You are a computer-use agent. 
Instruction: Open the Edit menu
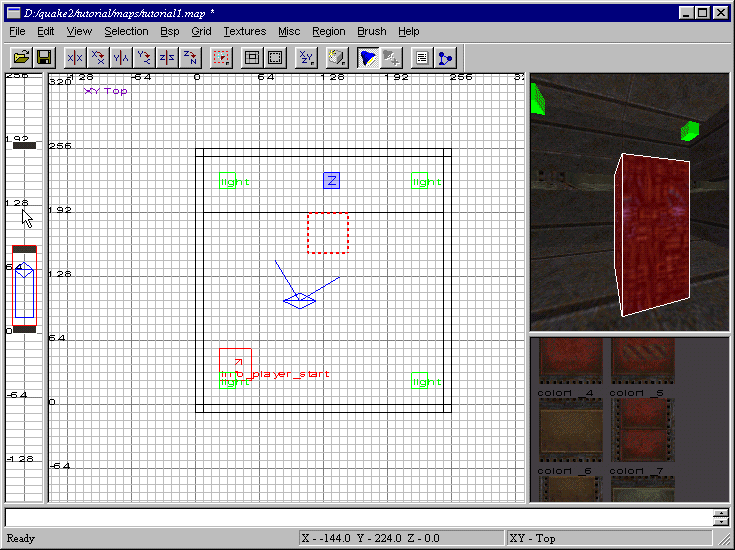click(45, 31)
